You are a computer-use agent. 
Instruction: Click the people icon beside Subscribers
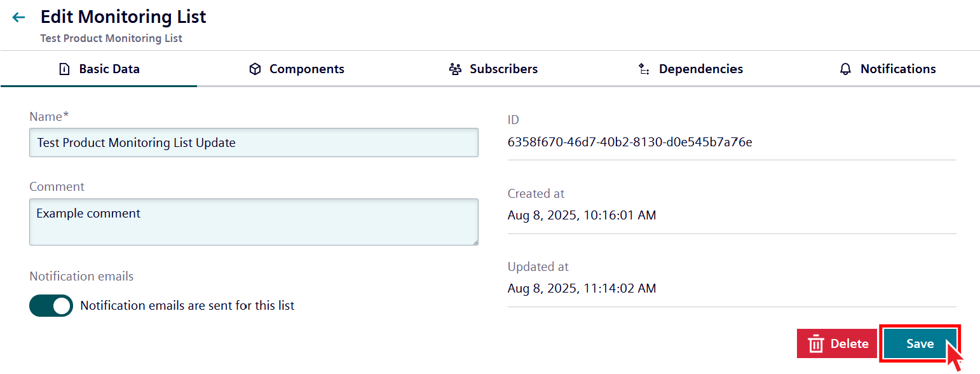(x=455, y=69)
